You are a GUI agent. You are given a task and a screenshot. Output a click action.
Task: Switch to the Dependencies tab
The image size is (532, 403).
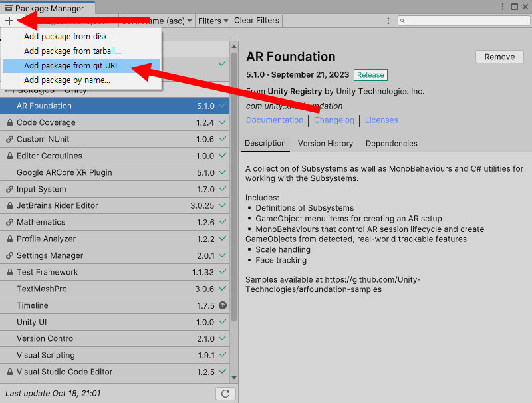click(391, 144)
